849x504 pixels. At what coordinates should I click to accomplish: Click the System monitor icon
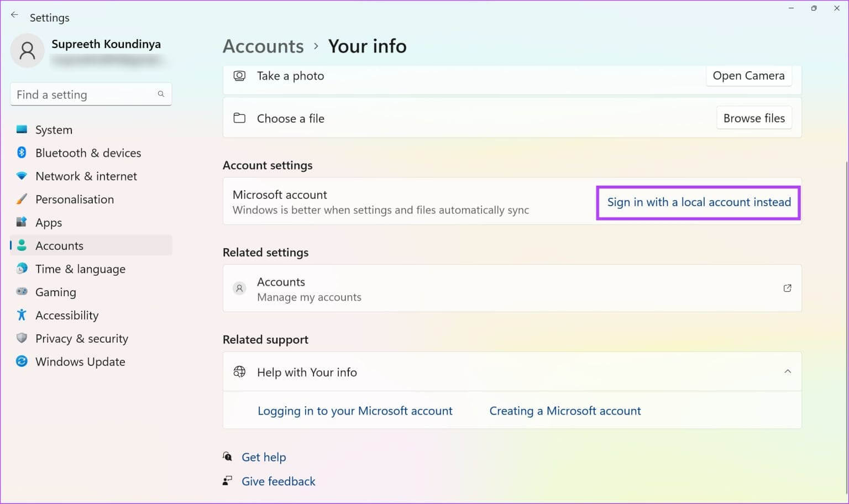click(x=22, y=129)
